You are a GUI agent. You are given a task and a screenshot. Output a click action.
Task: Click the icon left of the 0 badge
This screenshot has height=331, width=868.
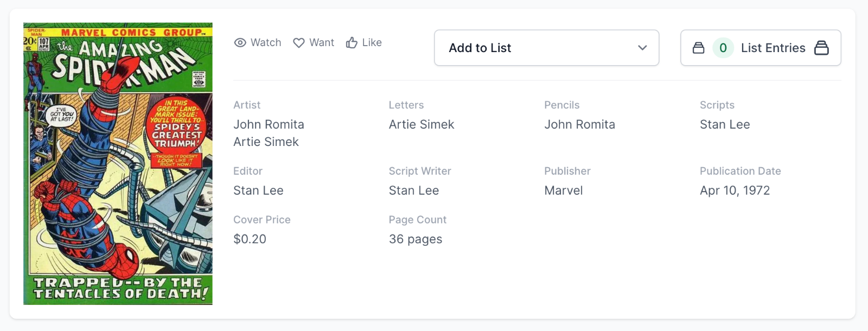point(698,48)
